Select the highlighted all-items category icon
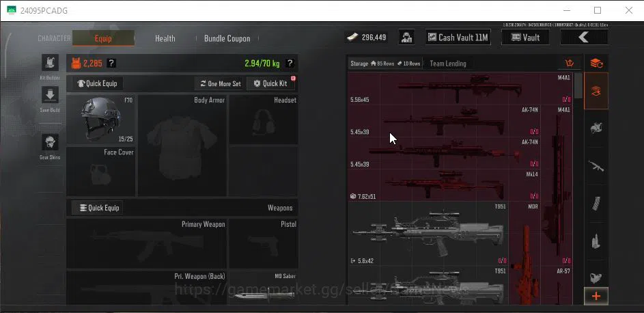Screen dimensions: 644x313 (x=596, y=91)
